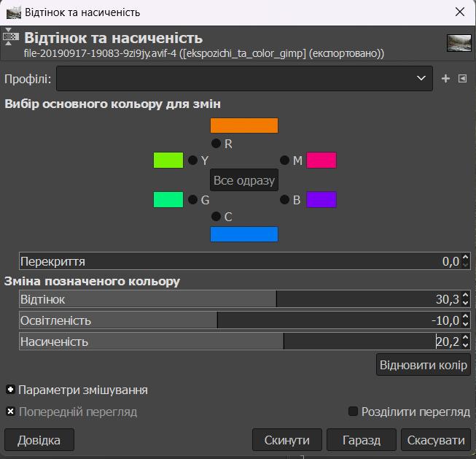476x459 pixels.
Task: Increase Відтінок value with up arrow
Action: [x=465, y=295]
